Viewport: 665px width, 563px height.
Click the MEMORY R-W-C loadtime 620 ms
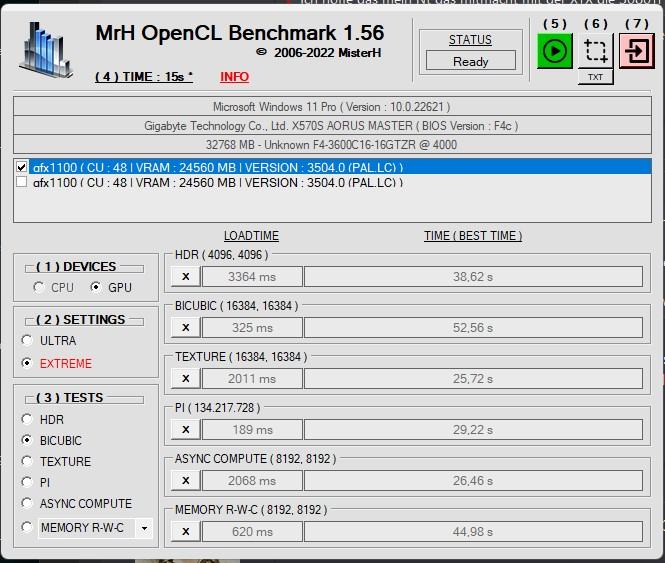[252, 531]
